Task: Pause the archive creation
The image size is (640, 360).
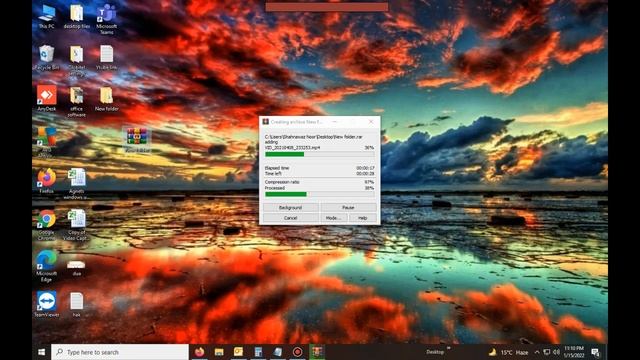Action: pyautogui.click(x=348, y=207)
